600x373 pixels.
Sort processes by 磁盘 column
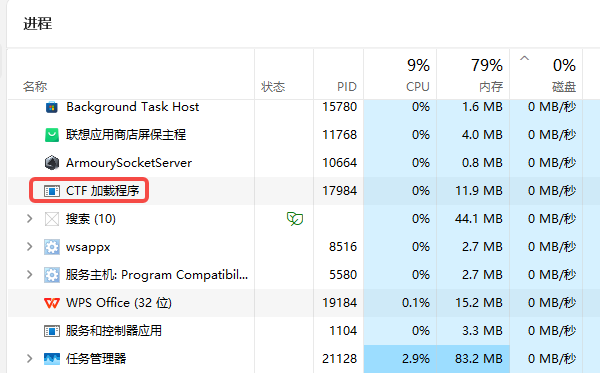564,87
